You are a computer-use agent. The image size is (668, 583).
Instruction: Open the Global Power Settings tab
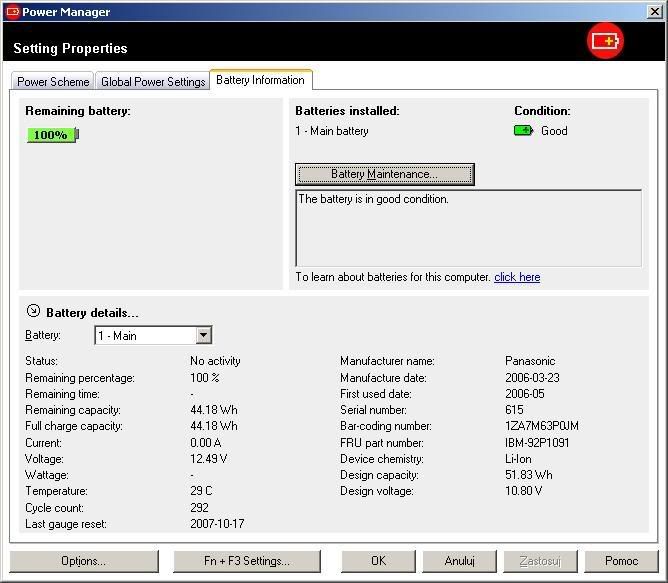152,82
